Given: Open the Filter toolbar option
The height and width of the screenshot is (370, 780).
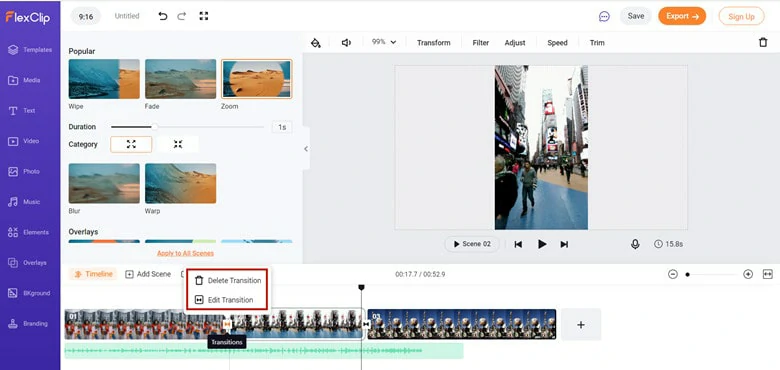Looking at the screenshot, I should 481,43.
